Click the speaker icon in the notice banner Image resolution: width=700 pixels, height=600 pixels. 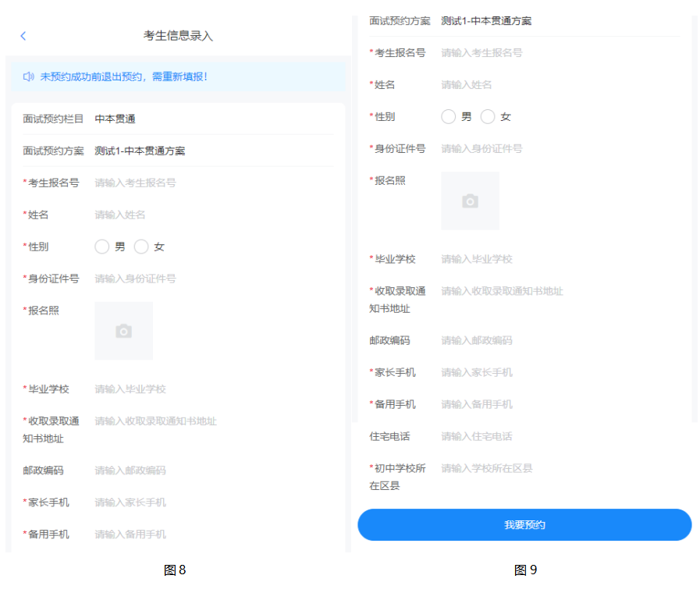(x=29, y=76)
